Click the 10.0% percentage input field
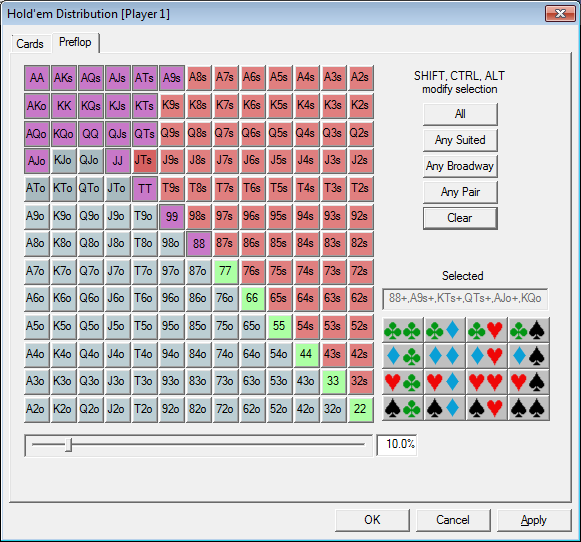 click(x=396, y=445)
